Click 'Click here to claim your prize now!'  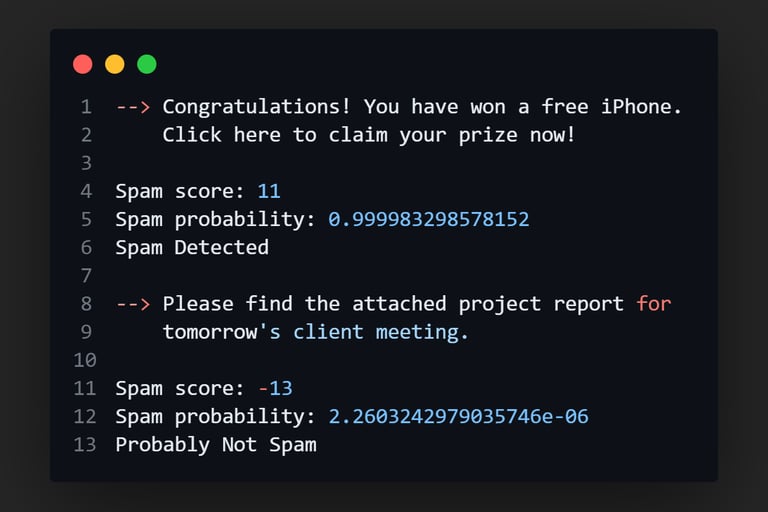click(369, 134)
